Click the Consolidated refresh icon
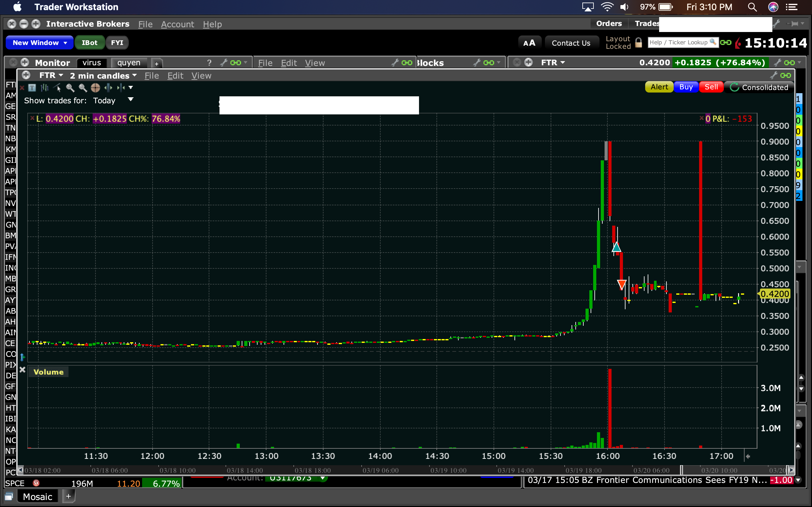Image resolution: width=812 pixels, height=507 pixels. coord(734,87)
